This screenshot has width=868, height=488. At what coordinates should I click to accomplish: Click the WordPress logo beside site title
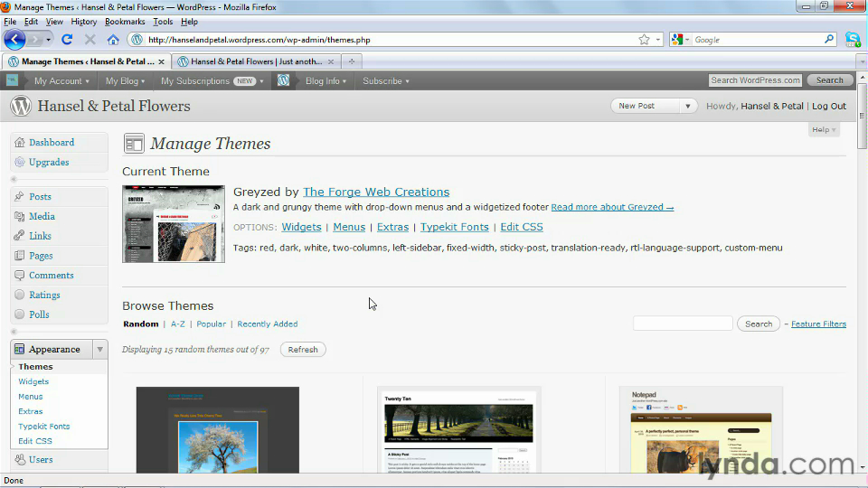pyautogui.click(x=21, y=106)
